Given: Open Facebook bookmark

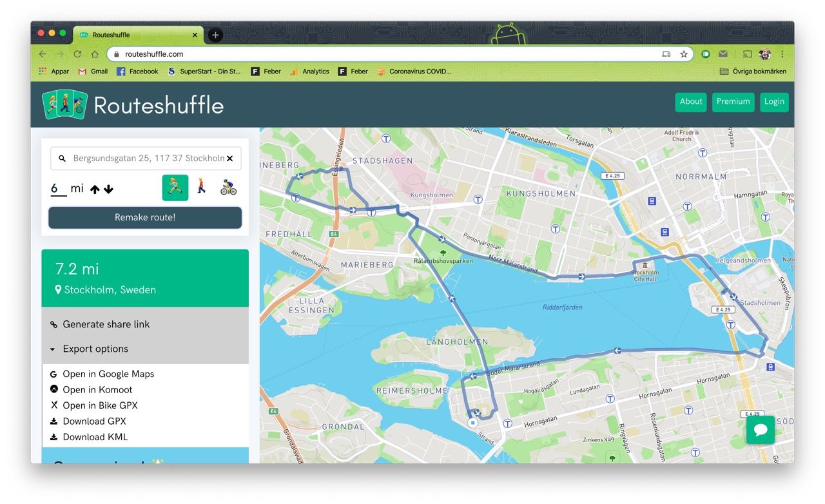Looking at the screenshot, I should [x=137, y=72].
